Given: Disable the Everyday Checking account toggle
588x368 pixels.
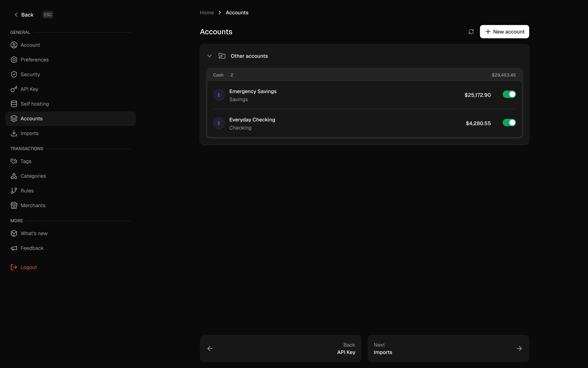Looking at the screenshot, I should tap(509, 123).
